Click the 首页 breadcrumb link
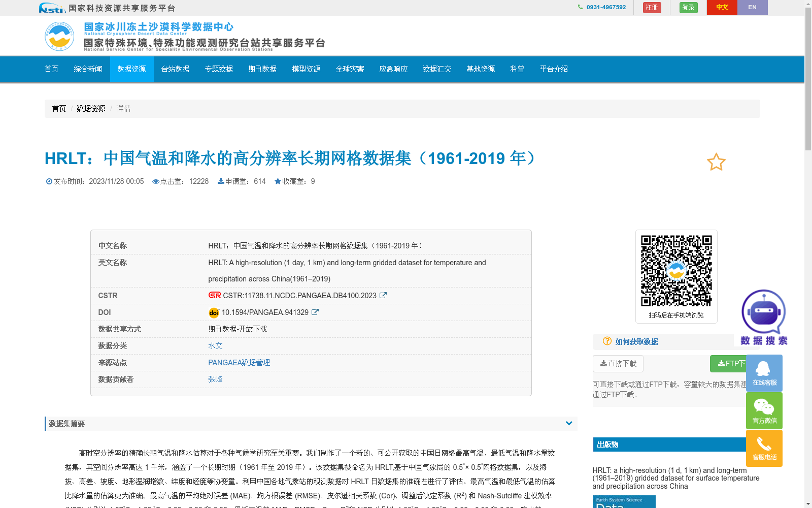 pos(59,109)
